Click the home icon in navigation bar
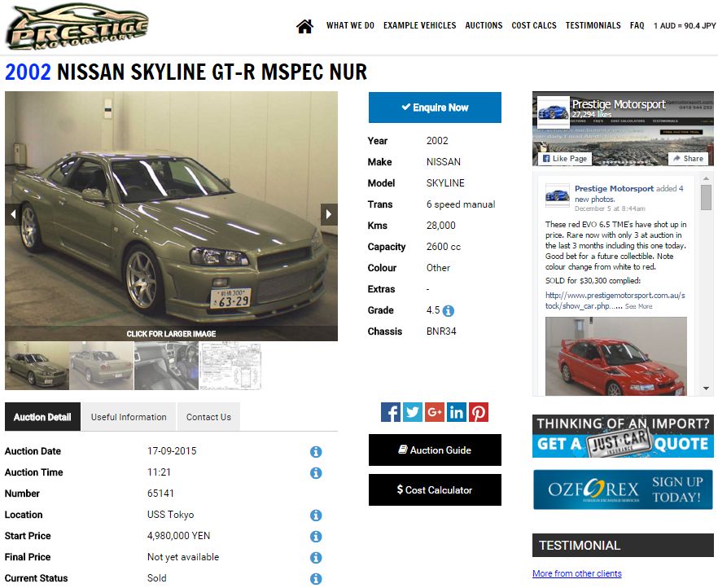This screenshot has width=718, height=588. 305,26
